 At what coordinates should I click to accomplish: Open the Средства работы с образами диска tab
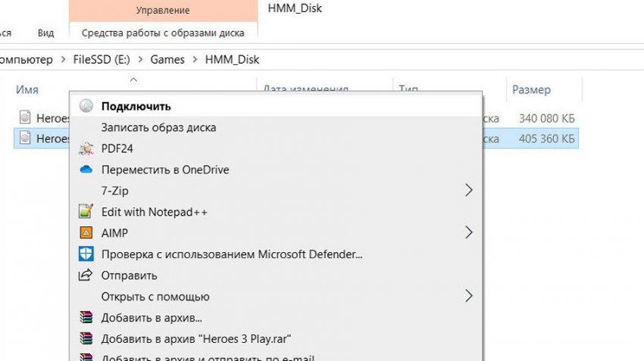163,33
